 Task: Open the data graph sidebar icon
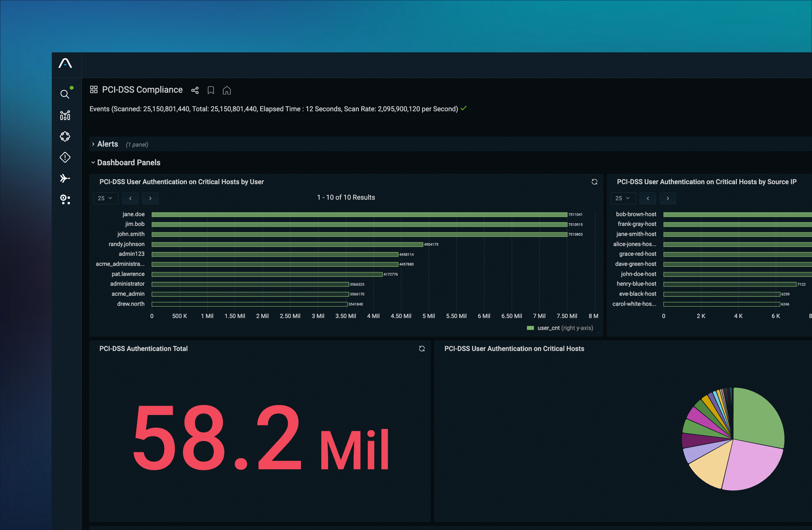pos(65,116)
